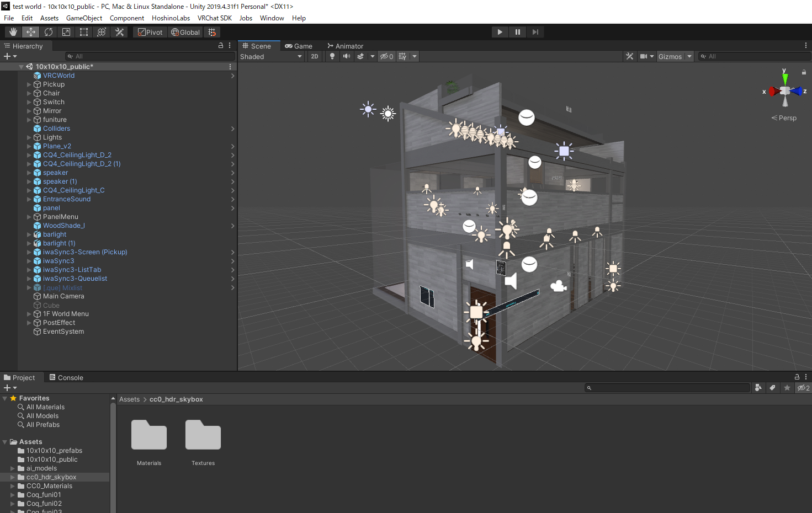Select the Rect Transform tool
The width and height of the screenshot is (812, 513).
(83, 31)
